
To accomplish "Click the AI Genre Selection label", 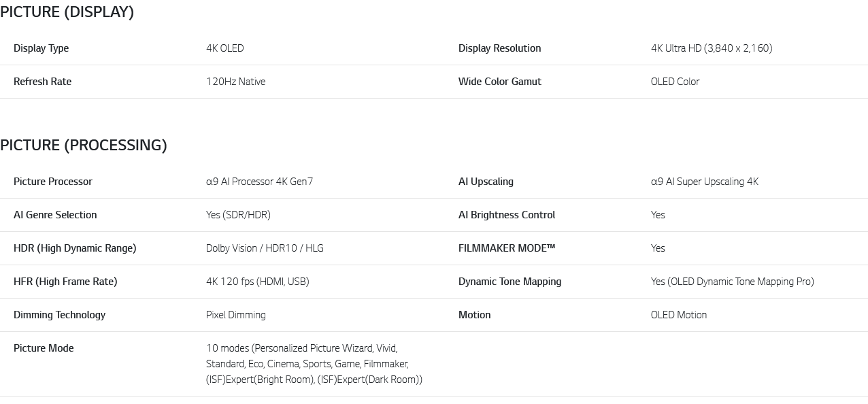I will click(x=55, y=215).
